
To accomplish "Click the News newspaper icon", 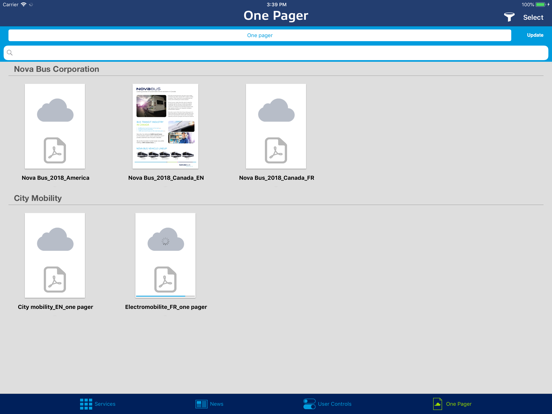I will (201, 404).
